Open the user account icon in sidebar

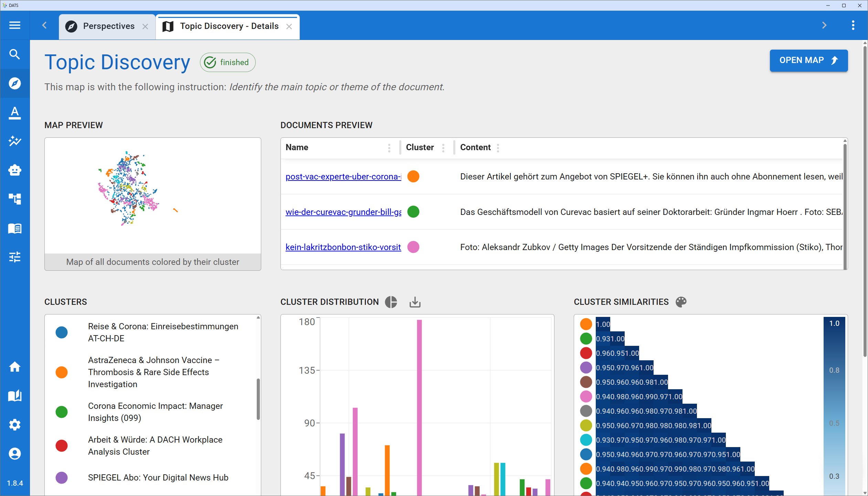(15, 454)
